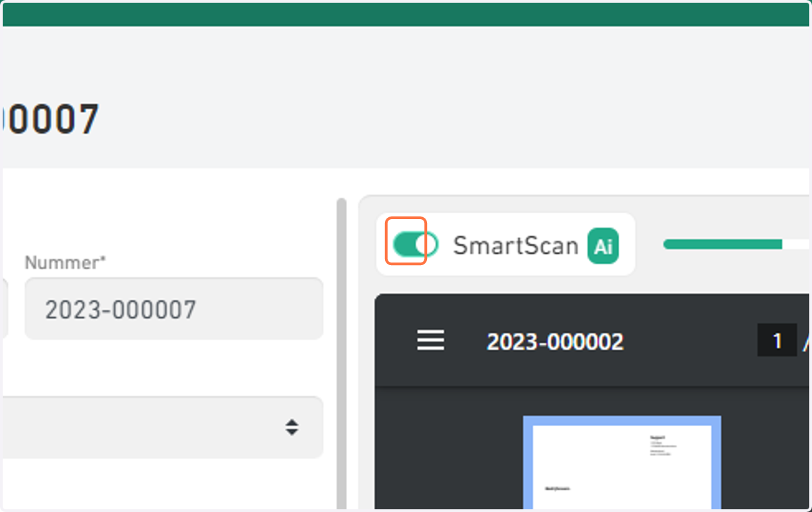The width and height of the screenshot is (812, 512).
Task: Click the green SmartScan progress bar
Action: coord(736,244)
